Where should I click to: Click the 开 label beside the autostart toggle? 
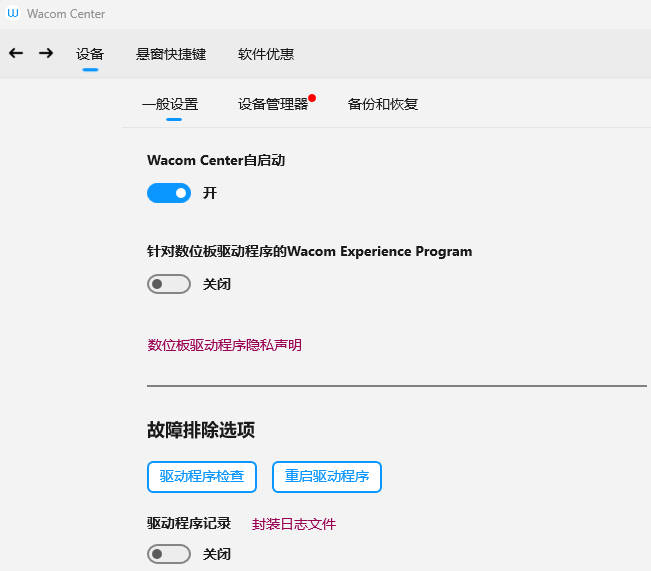tap(210, 193)
